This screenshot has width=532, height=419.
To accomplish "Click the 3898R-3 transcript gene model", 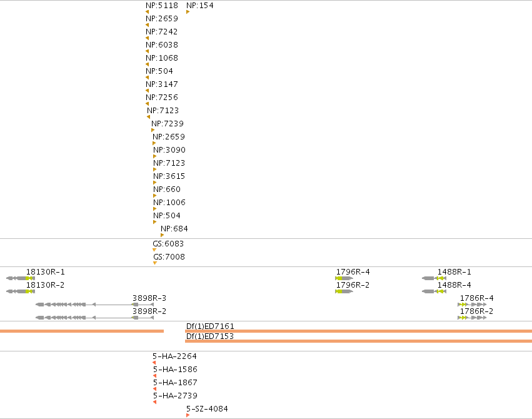I will pyautogui.click(x=94, y=305).
